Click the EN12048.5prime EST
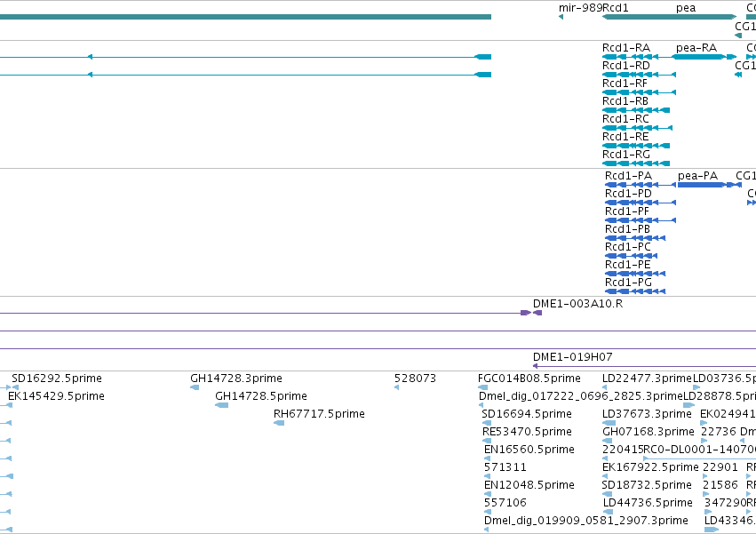The height and width of the screenshot is (534, 756). coord(488,494)
